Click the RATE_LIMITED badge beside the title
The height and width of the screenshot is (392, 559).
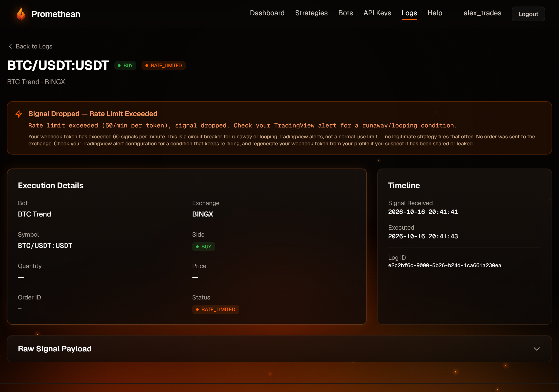(163, 65)
